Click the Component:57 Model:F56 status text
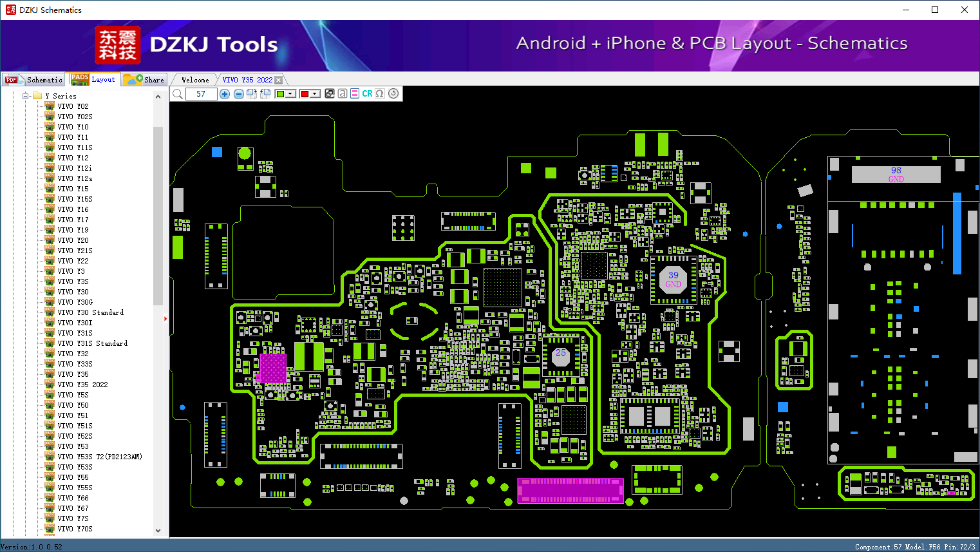This screenshot has height=552, width=980. [x=916, y=547]
